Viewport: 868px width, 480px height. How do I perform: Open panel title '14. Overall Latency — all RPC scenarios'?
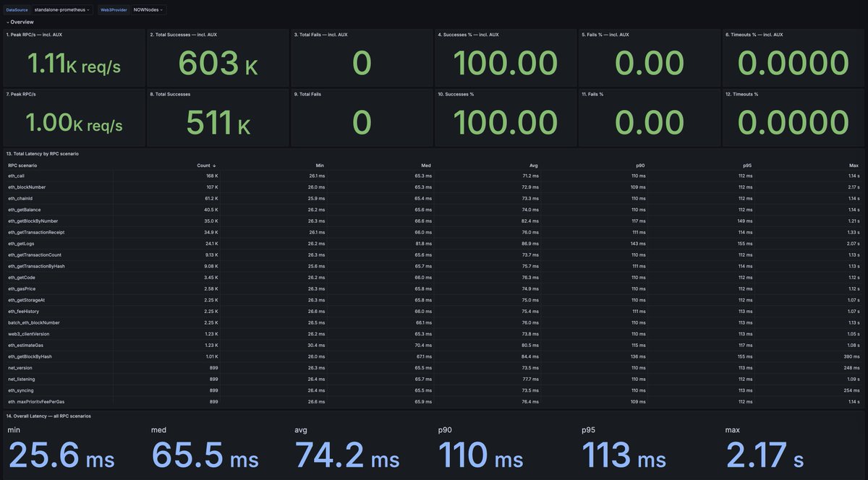[x=48, y=416]
